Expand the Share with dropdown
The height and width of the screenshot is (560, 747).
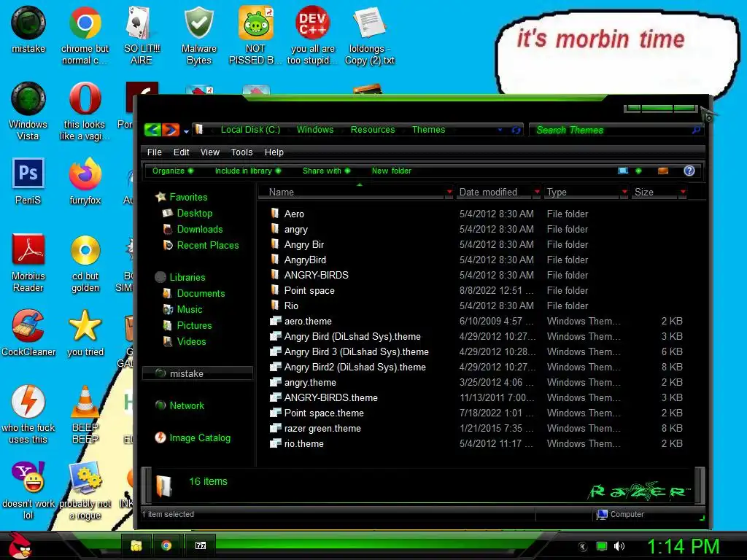tap(326, 171)
